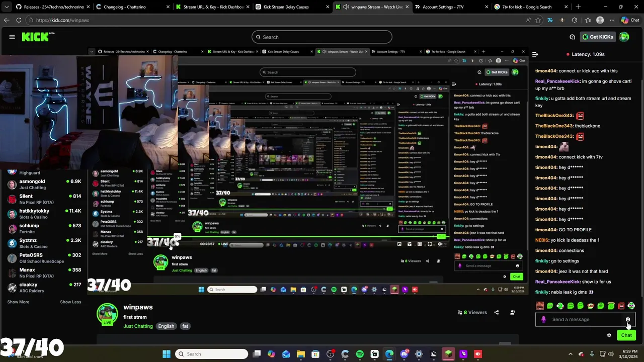Viewport: 644px width, 362px height.
Task: Open the 7TV browser extension icon
Action: click(x=550, y=20)
